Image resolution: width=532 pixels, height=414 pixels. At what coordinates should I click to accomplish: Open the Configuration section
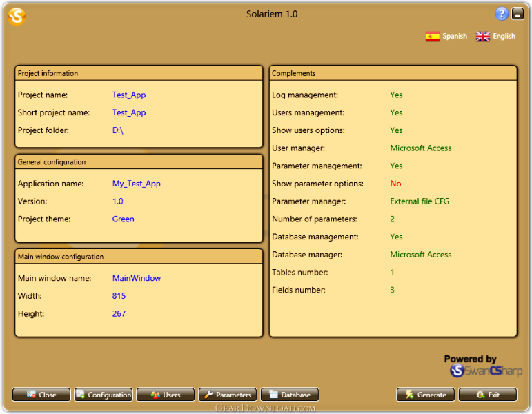tap(104, 395)
